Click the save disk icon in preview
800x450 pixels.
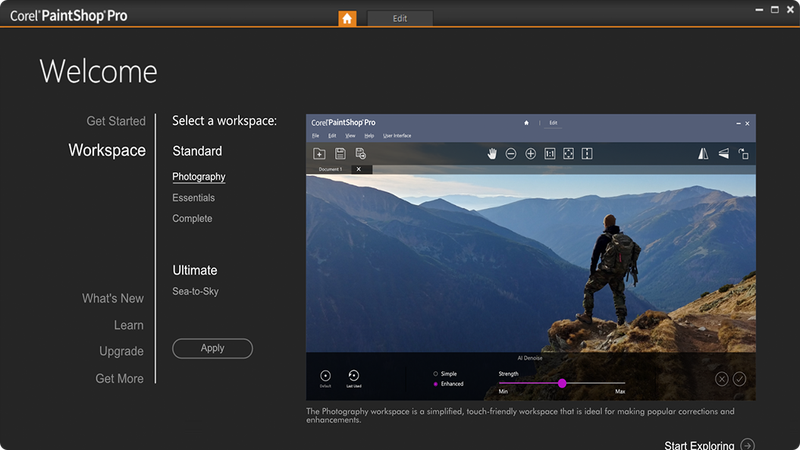(340, 154)
